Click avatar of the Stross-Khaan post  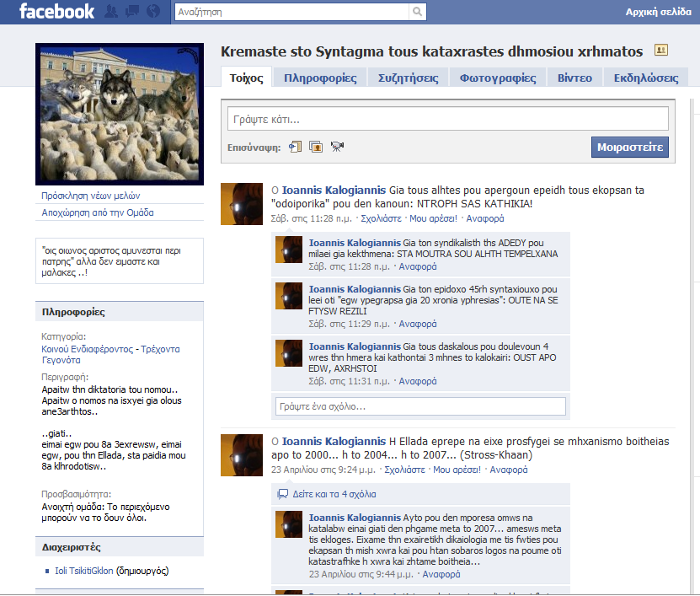tap(242, 455)
